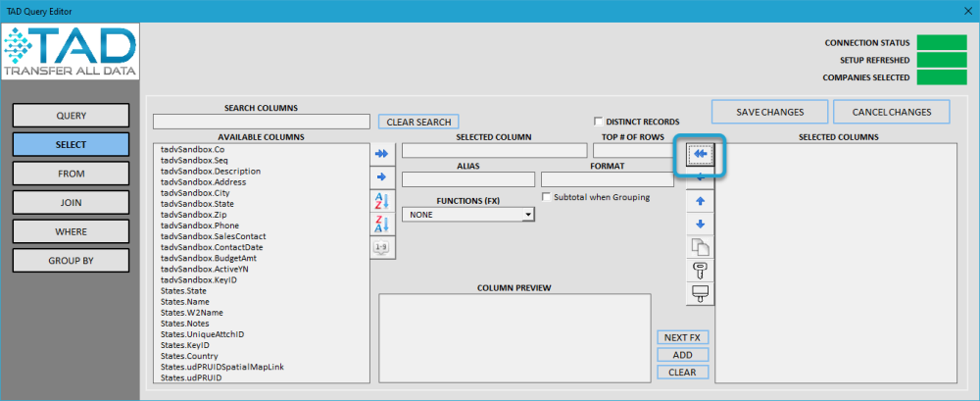The height and width of the screenshot is (401, 980).
Task: Select tadvSandbox.ActiveYN column
Action: (206, 269)
